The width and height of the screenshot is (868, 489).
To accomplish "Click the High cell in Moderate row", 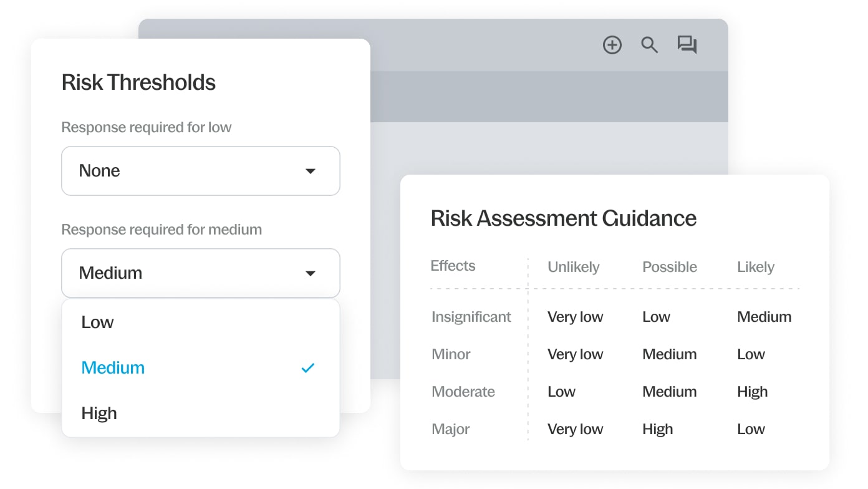I will pos(752,392).
